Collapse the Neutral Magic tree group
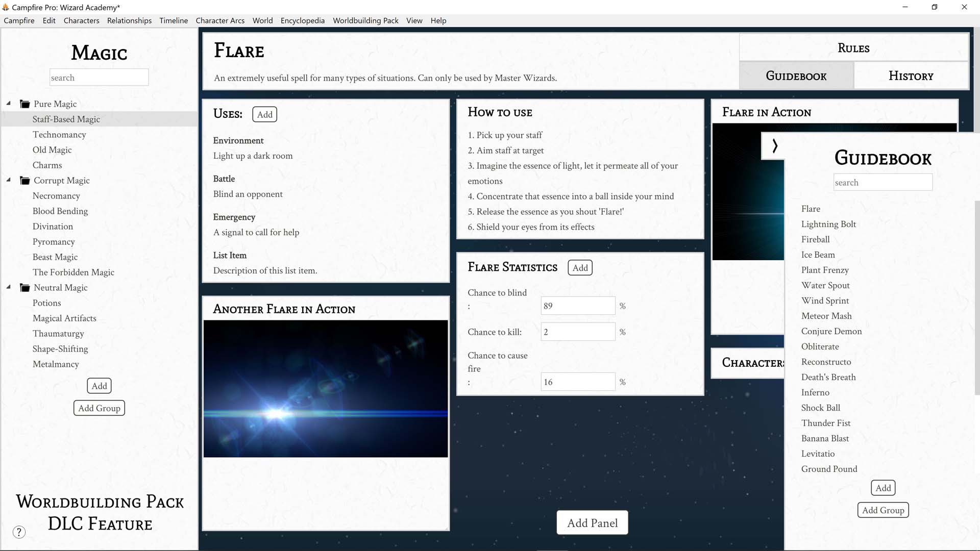980x551 pixels. pos(8,286)
